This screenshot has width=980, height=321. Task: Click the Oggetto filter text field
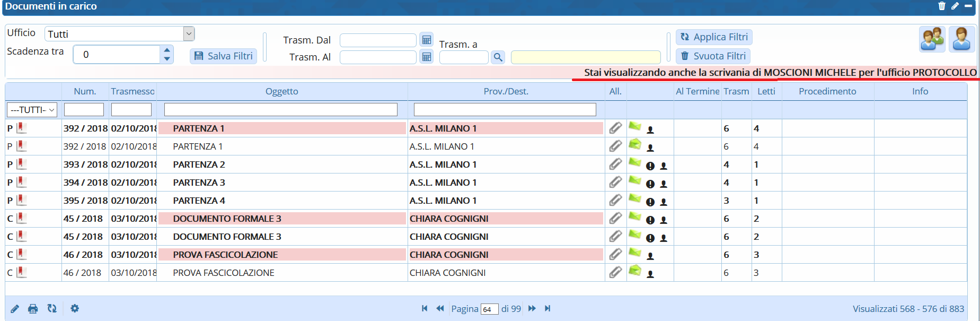pyautogui.click(x=280, y=109)
